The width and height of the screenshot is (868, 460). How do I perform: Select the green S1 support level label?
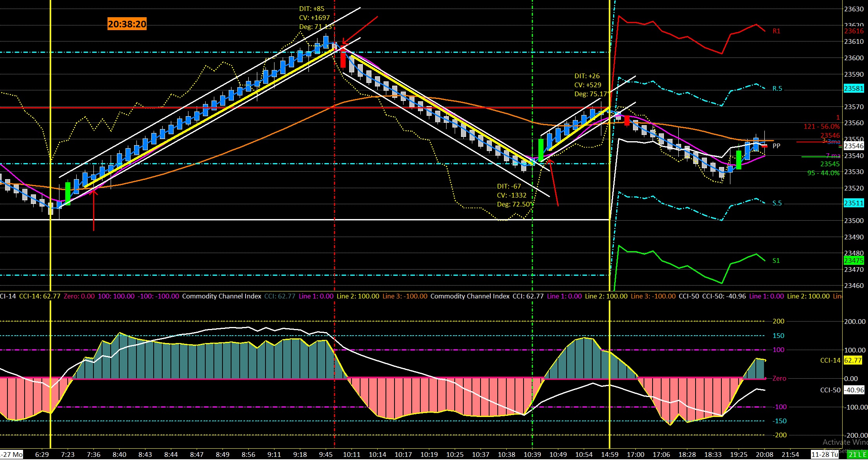click(776, 261)
